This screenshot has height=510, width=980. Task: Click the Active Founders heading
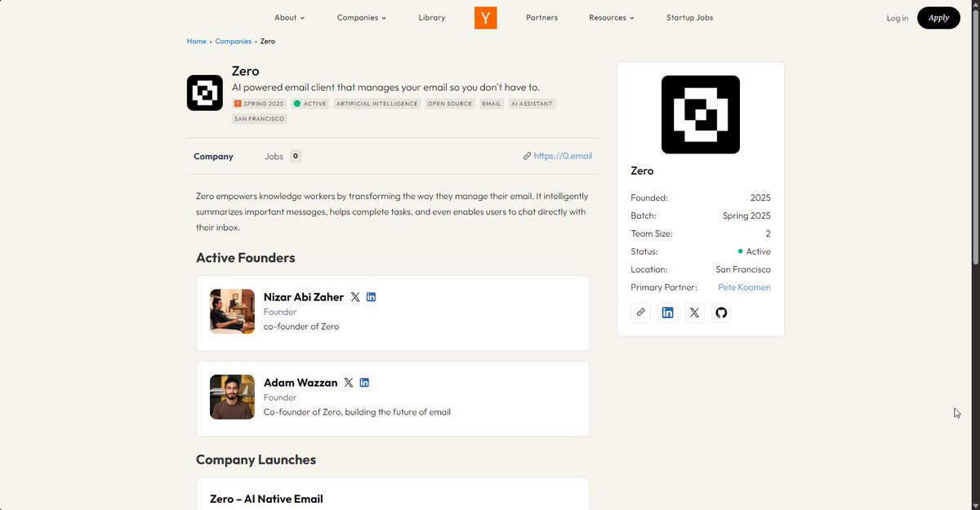coord(246,258)
